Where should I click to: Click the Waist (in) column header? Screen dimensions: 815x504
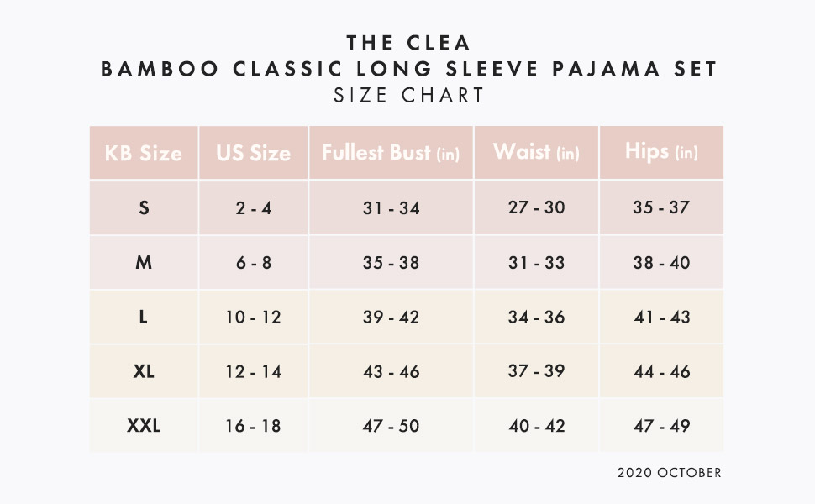click(536, 153)
